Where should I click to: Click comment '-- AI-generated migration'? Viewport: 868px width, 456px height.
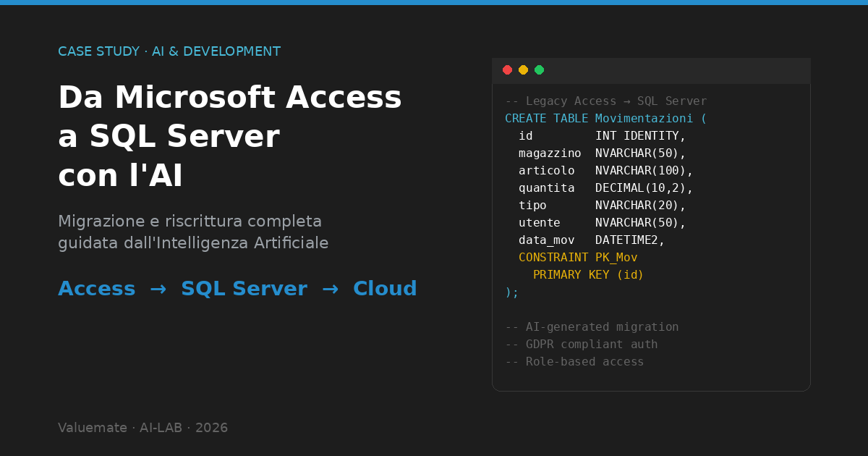tap(592, 327)
